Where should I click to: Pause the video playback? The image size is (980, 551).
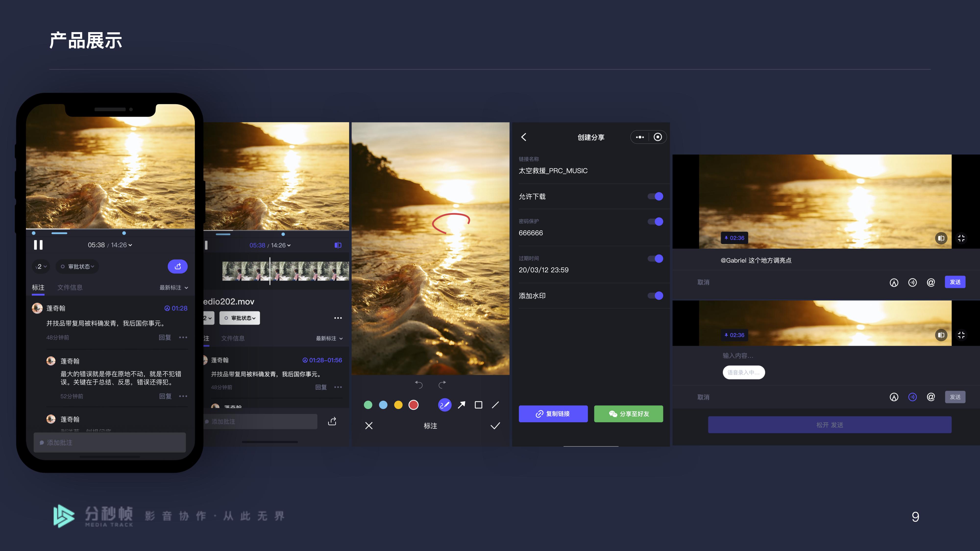pos(38,245)
